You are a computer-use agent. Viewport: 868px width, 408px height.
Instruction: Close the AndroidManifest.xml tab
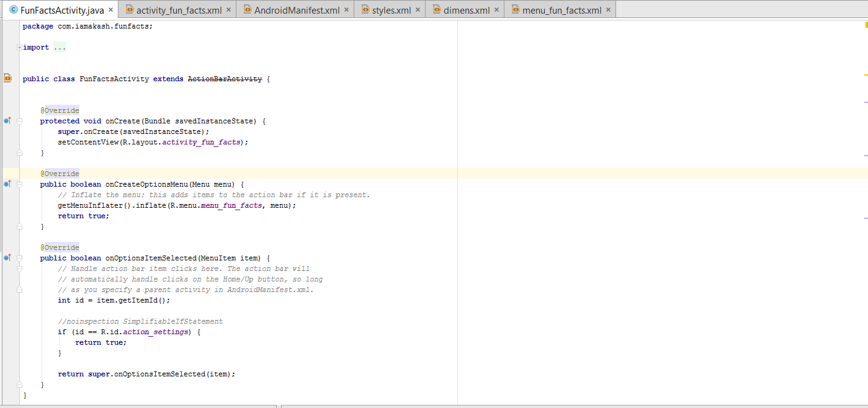coord(346,10)
